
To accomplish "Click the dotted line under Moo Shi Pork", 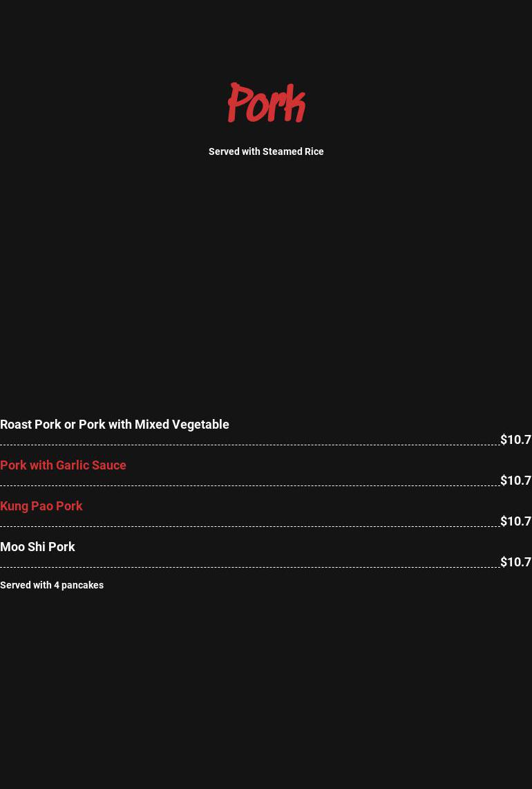I will point(249,567).
